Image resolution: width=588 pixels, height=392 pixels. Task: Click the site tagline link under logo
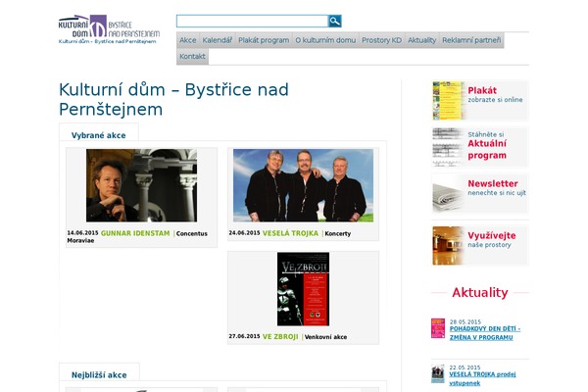click(107, 41)
